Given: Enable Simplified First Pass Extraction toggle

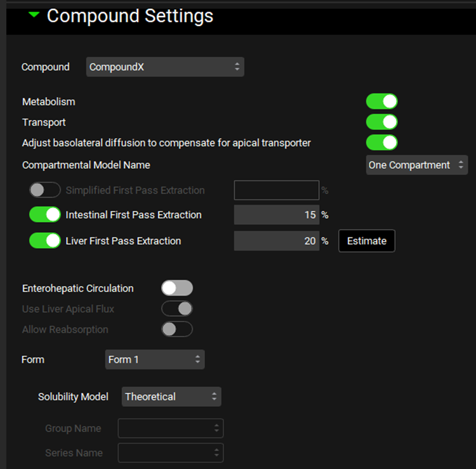Looking at the screenshot, I should 45,190.
